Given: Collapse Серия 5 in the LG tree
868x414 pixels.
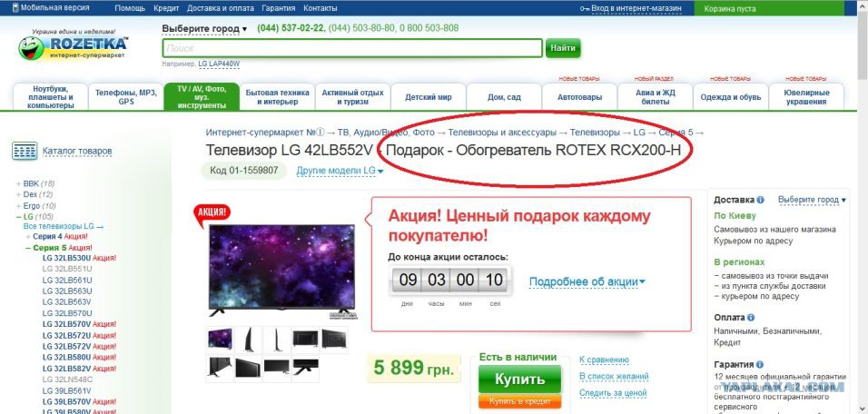Looking at the screenshot, I should (x=28, y=248).
